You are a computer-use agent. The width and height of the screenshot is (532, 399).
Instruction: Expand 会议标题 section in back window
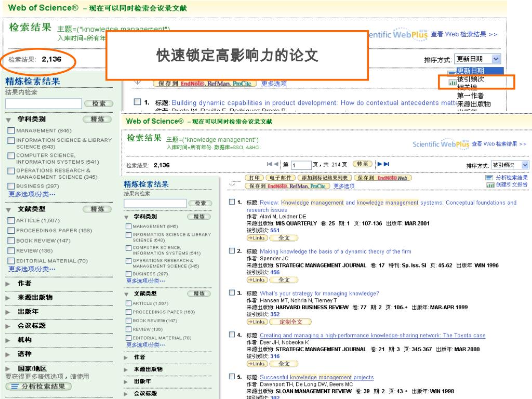click(x=8, y=326)
